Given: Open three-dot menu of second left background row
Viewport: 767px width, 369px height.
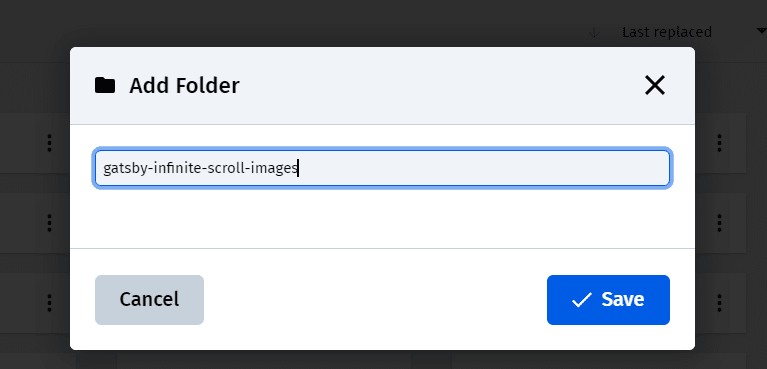Looking at the screenshot, I should 49,223.
